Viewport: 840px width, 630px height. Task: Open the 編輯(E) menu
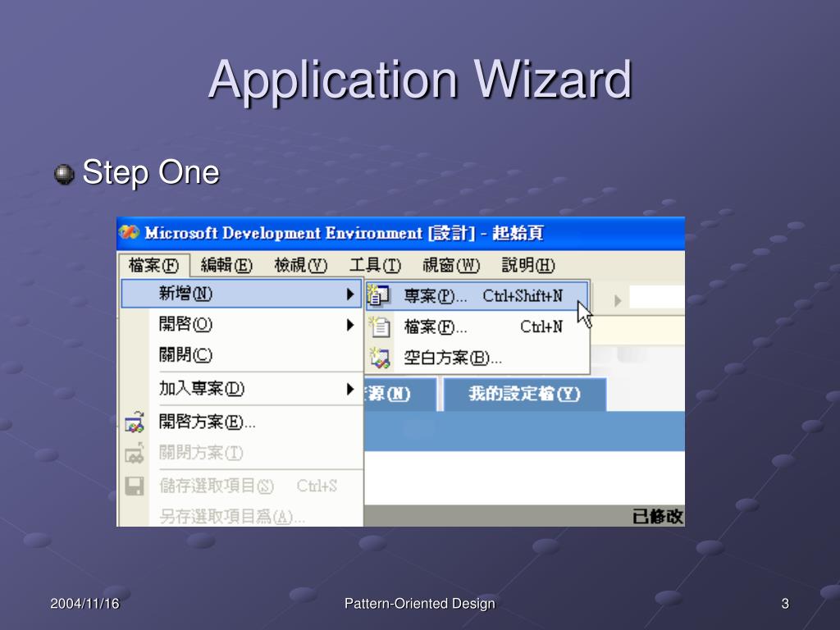point(226,265)
